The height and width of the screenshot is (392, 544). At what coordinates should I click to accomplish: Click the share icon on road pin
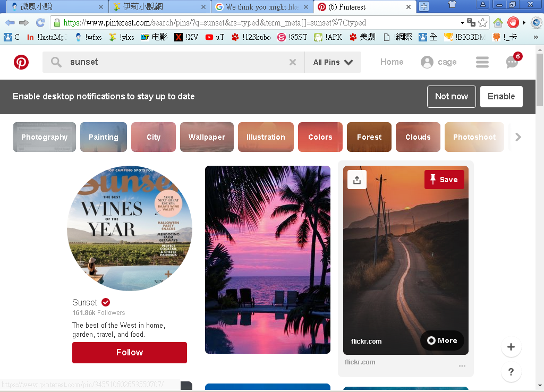tap(357, 180)
